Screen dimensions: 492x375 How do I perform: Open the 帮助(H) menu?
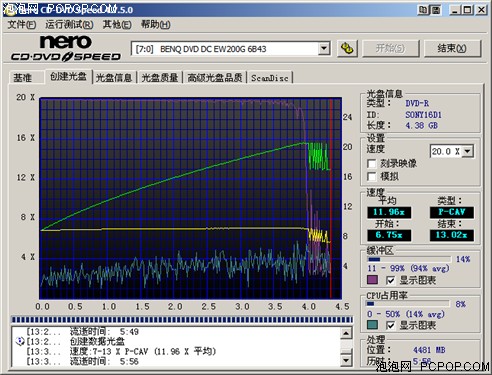[155, 24]
